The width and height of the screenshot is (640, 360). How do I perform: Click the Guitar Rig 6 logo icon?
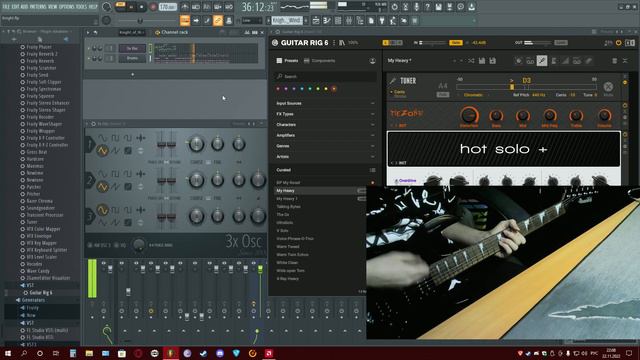pyautogui.click(x=275, y=42)
